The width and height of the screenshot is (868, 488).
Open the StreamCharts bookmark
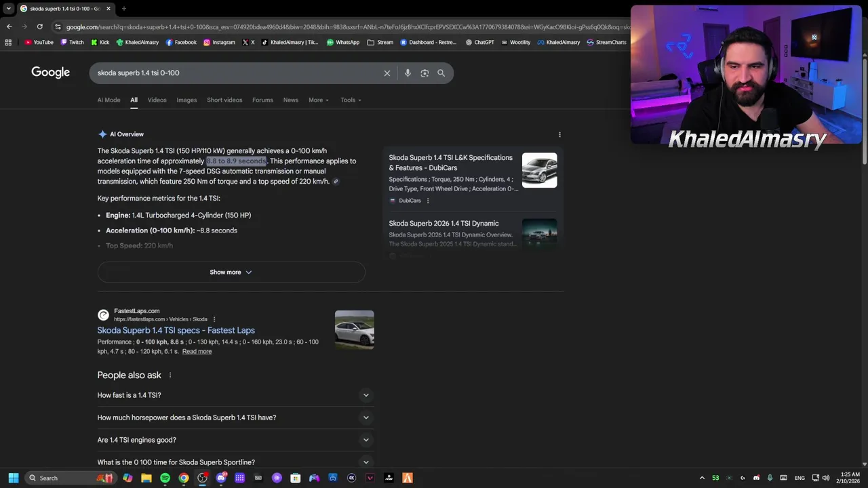point(606,42)
